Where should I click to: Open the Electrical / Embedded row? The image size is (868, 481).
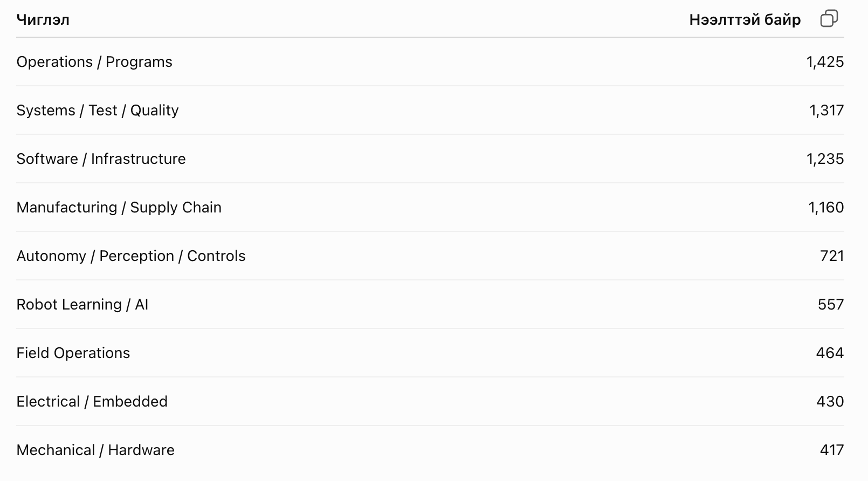coord(430,402)
